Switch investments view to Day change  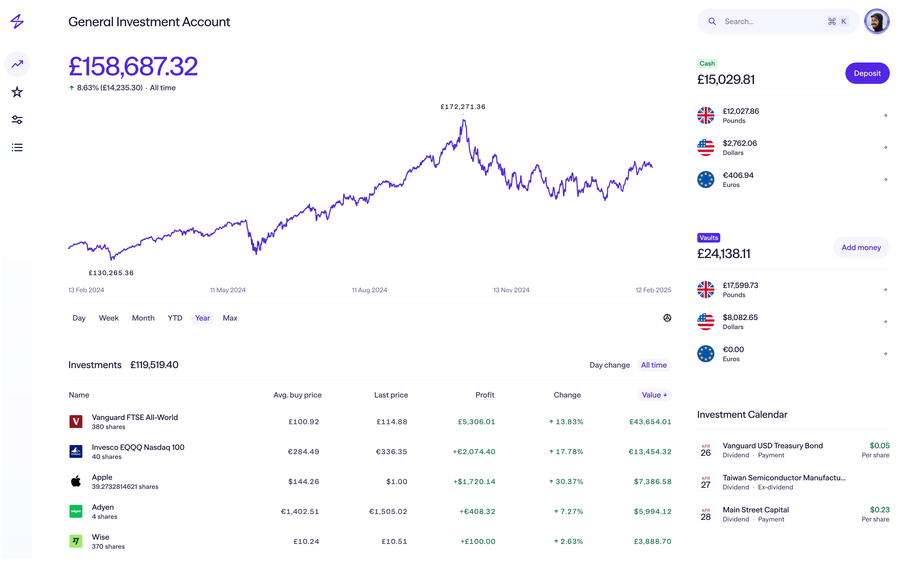click(609, 365)
